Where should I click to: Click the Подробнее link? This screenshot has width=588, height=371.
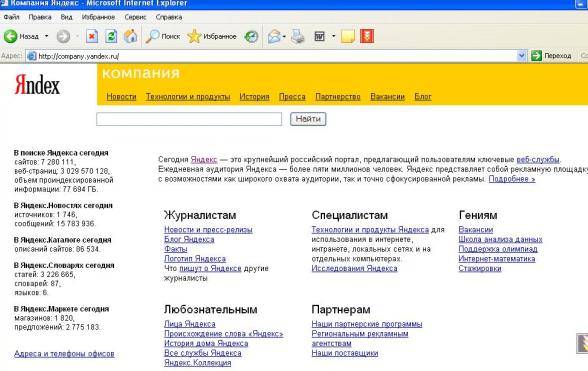(512, 179)
